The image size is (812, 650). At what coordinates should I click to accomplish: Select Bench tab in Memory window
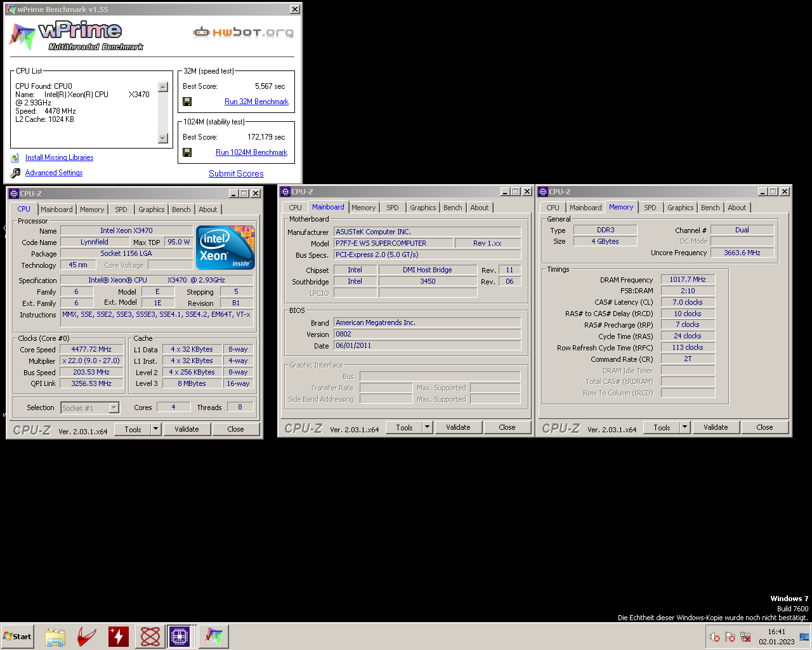coord(710,208)
